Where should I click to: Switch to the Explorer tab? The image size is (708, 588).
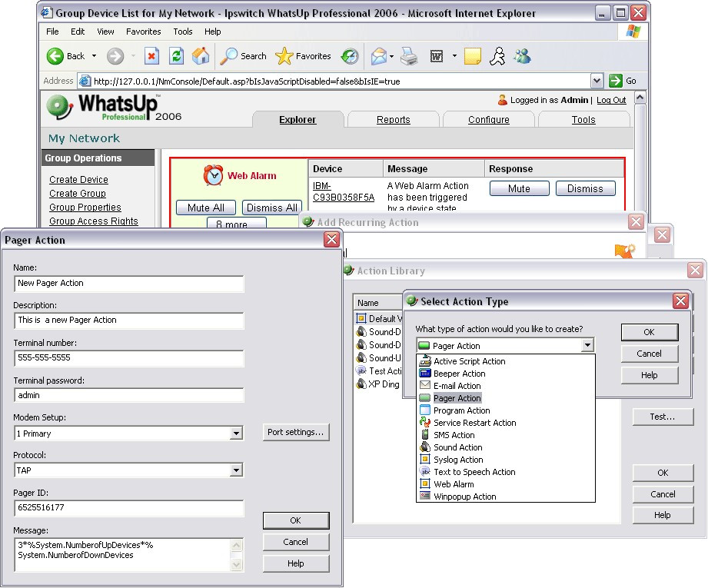(x=297, y=120)
